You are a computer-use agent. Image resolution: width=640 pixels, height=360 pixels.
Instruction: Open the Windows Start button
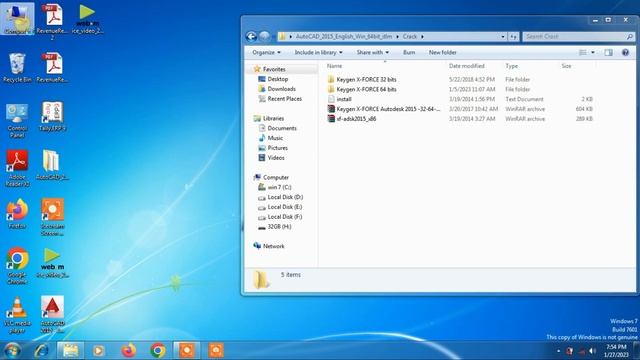11,350
